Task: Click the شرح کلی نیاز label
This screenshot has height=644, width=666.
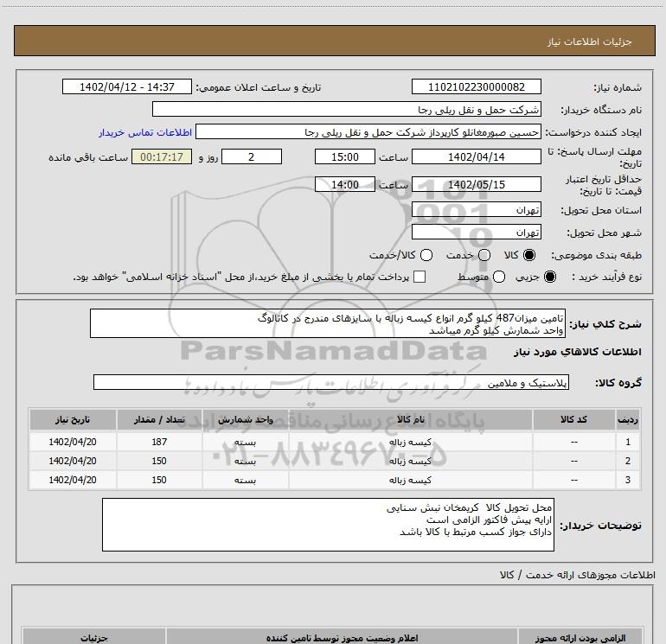Action: tap(605, 324)
